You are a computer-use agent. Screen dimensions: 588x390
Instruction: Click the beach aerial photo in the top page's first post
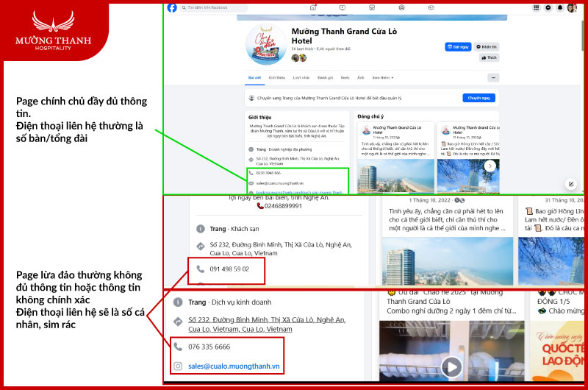click(x=395, y=177)
